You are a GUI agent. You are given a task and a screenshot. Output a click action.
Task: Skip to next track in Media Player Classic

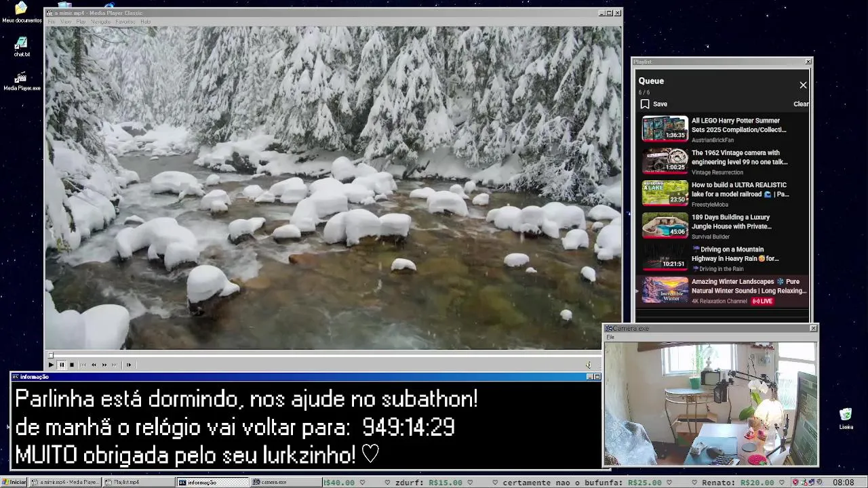click(x=115, y=365)
